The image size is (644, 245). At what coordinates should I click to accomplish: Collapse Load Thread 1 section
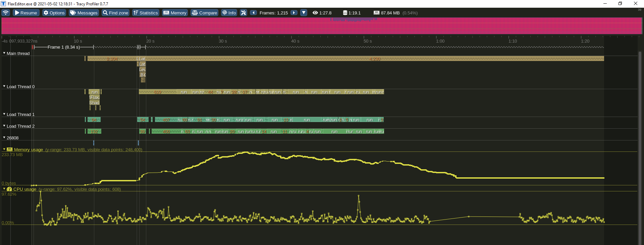(x=4, y=114)
